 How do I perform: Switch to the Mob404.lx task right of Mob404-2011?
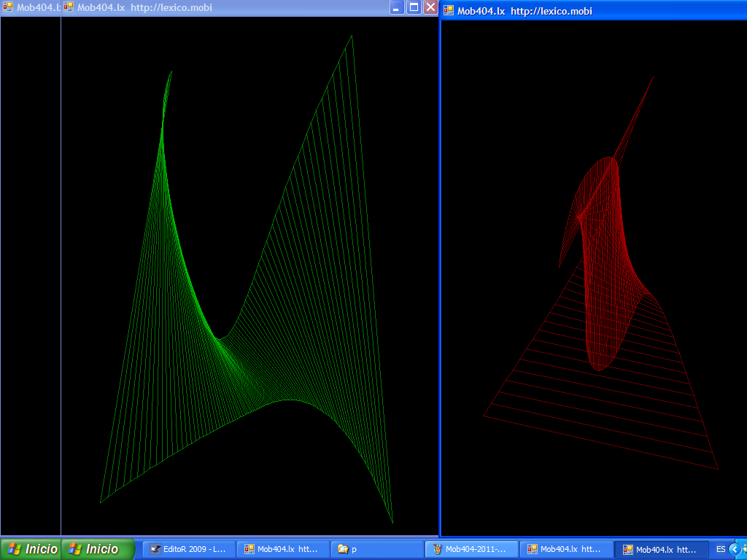point(566,549)
